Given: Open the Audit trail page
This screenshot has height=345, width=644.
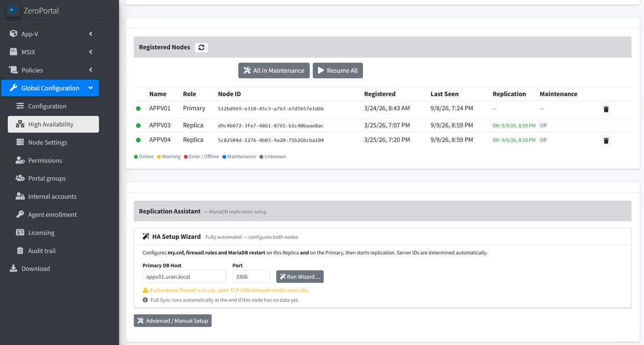Looking at the screenshot, I should pos(53,251).
